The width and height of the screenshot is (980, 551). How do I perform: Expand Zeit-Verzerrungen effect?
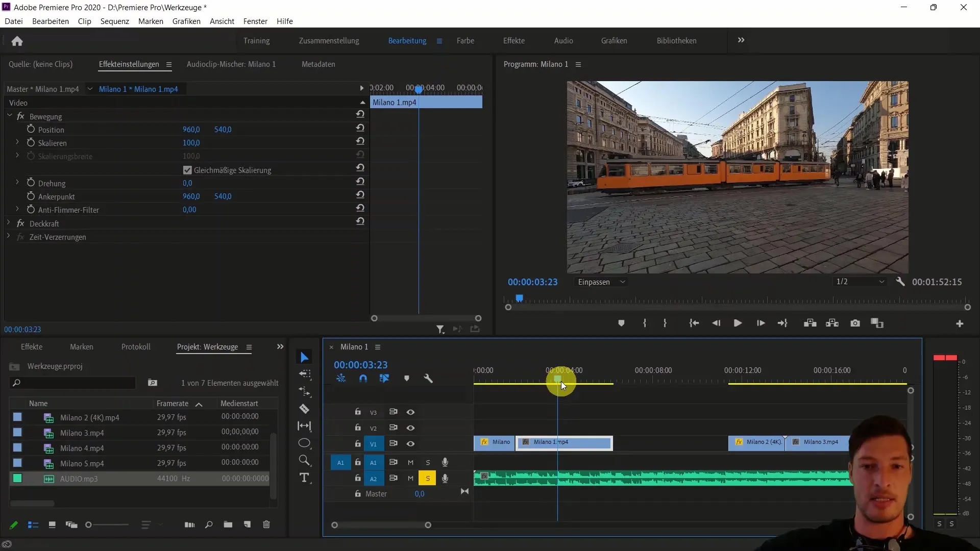8,236
